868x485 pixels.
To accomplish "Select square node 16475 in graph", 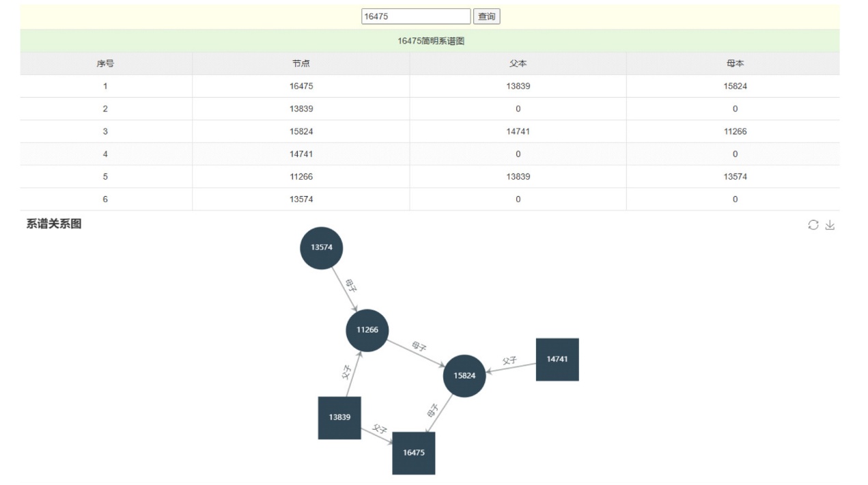I will tap(413, 453).
